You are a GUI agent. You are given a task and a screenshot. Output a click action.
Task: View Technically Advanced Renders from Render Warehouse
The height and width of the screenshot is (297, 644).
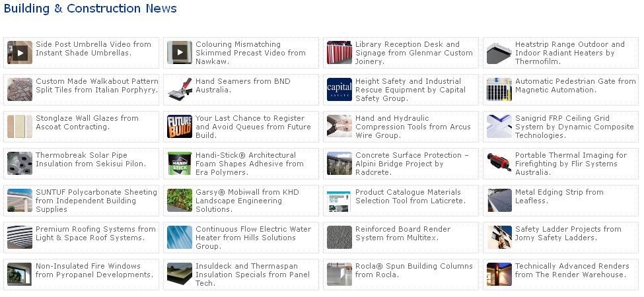[572, 270]
